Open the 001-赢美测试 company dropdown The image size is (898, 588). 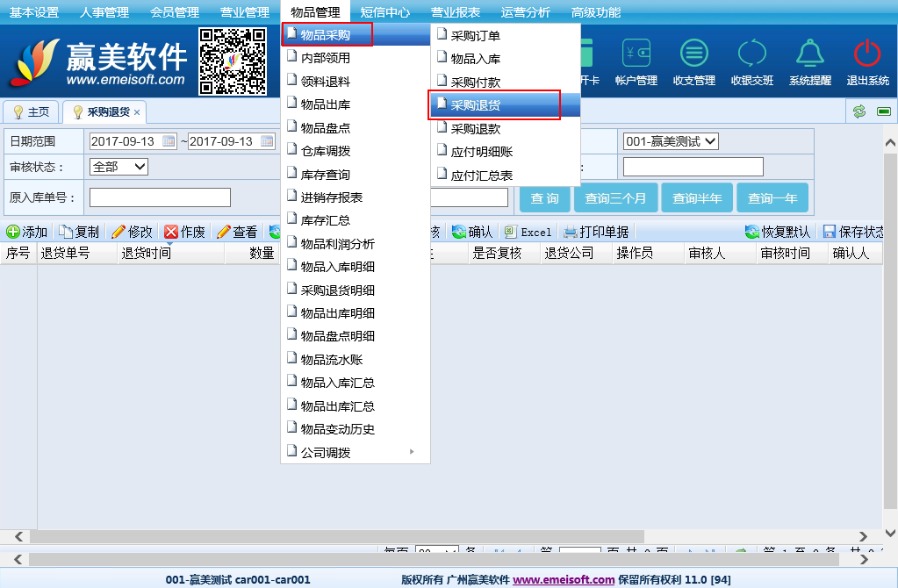pyautogui.click(x=671, y=141)
